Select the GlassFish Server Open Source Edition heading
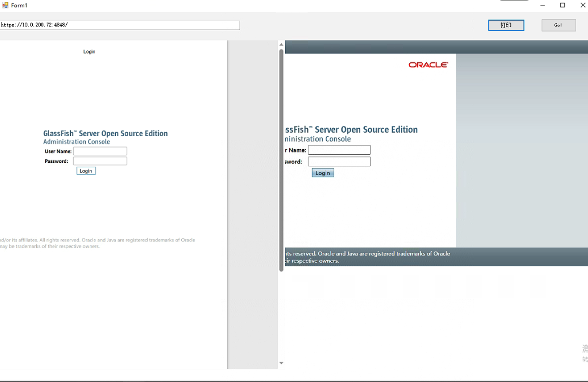This screenshot has height=382, width=588. pyautogui.click(x=105, y=133)
